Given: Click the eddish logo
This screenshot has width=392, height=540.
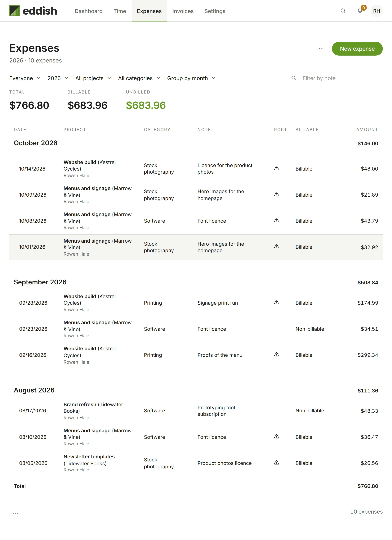Looking at the screenshot, I should pyautogui.click(x=33, y=11).
